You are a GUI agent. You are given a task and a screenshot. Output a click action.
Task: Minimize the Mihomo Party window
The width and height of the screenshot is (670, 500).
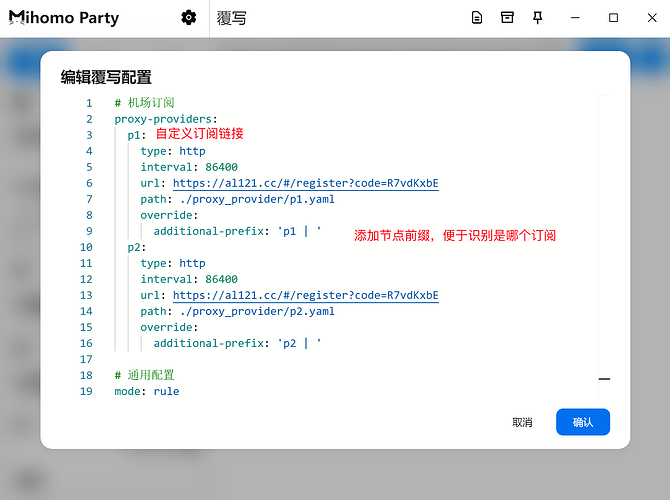pyautogui.click(x=575, y=18)
